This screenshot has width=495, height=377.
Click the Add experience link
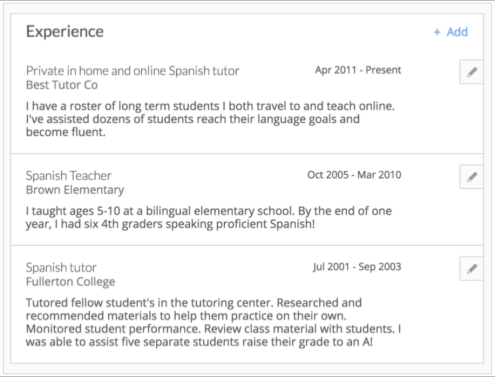(x=451, y=32)
